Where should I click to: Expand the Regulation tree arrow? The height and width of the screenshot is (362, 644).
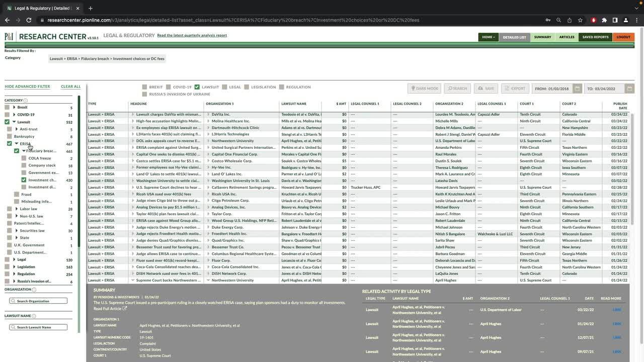pyautogui.click(x=14, y=274)
